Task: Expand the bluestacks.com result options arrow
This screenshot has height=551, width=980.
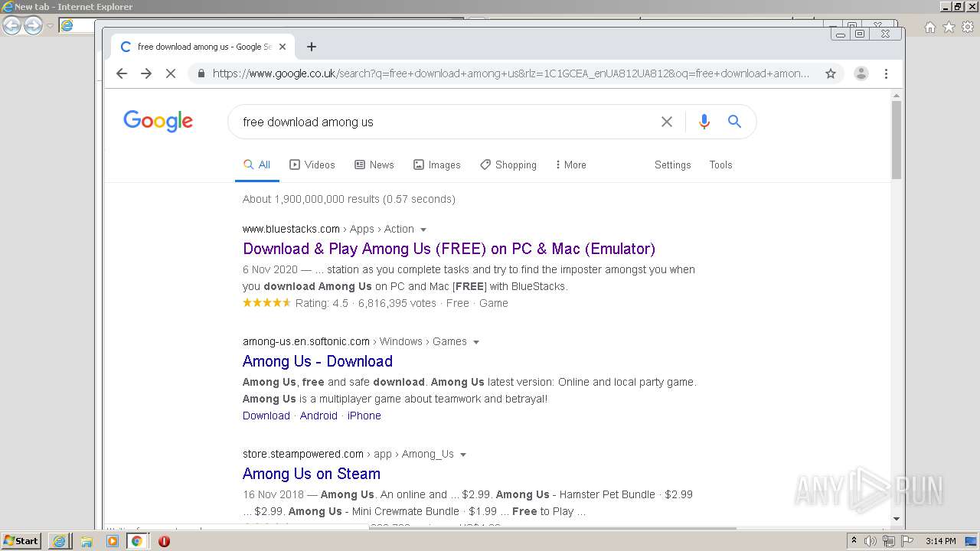Action: pyautogui.click(x=423, y=230)
